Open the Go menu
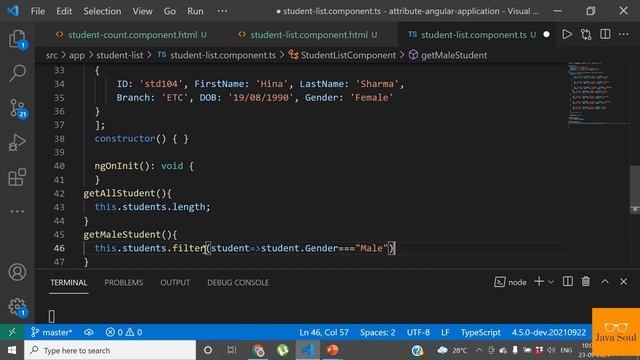The width and height of the screenshot is (640, 360). 170,11
